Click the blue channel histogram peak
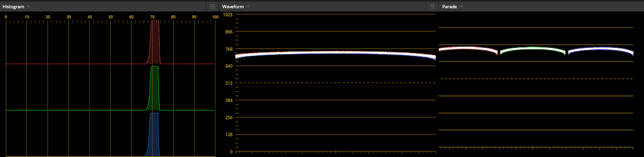Viewport: 644px width, 157px height. [x=154, y=134]
